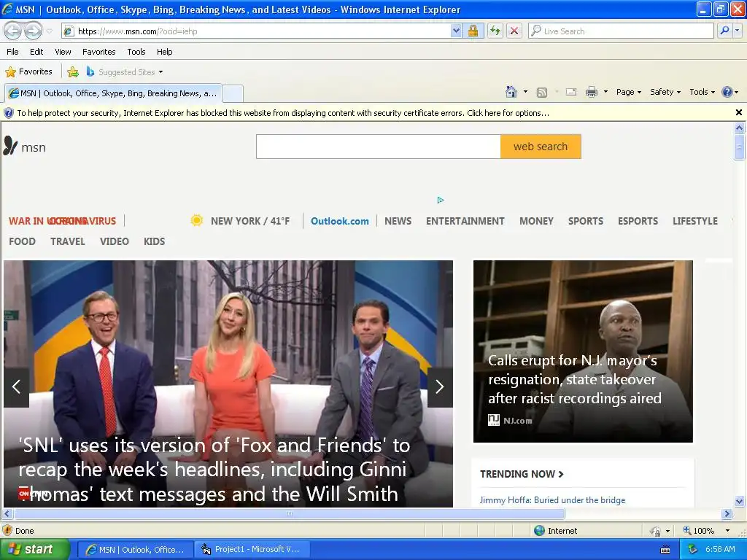Open the Help menu
This screenshot has width=747, height=560.
pos(164,52)
